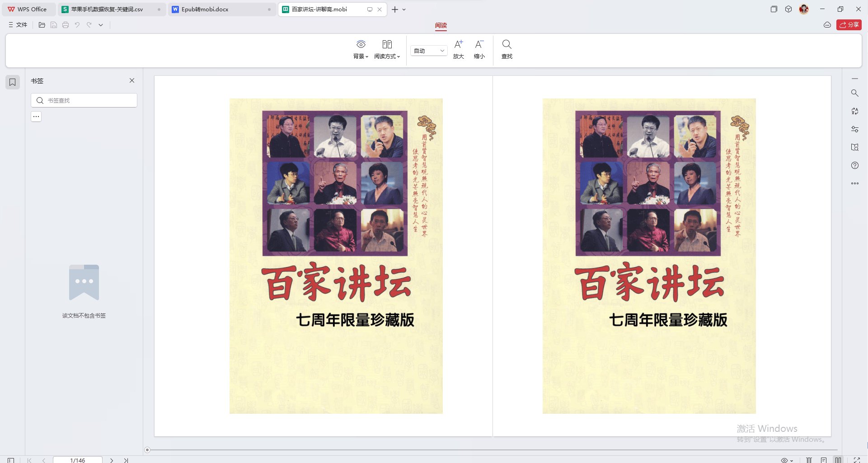Open the eye protection menu in status bar
868x463 pixels.
tap(787, 460)
